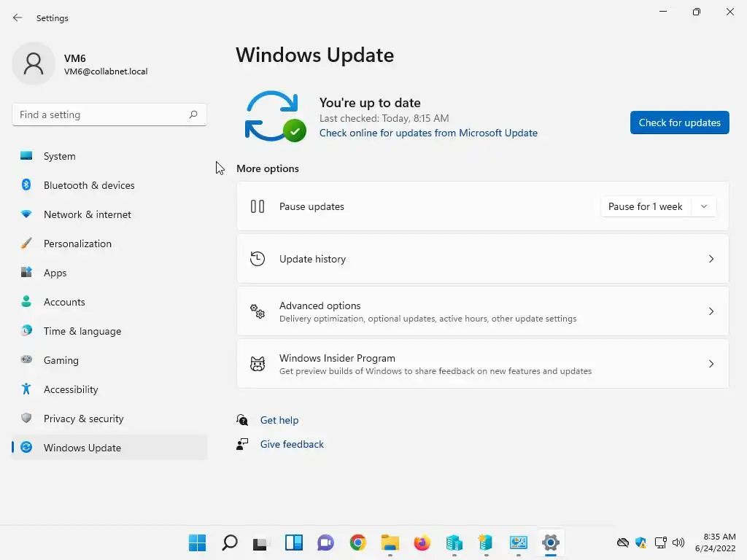Click the Accounts person icon in sidebar
This screenshot has width=747, height=560.
(26, 301)
